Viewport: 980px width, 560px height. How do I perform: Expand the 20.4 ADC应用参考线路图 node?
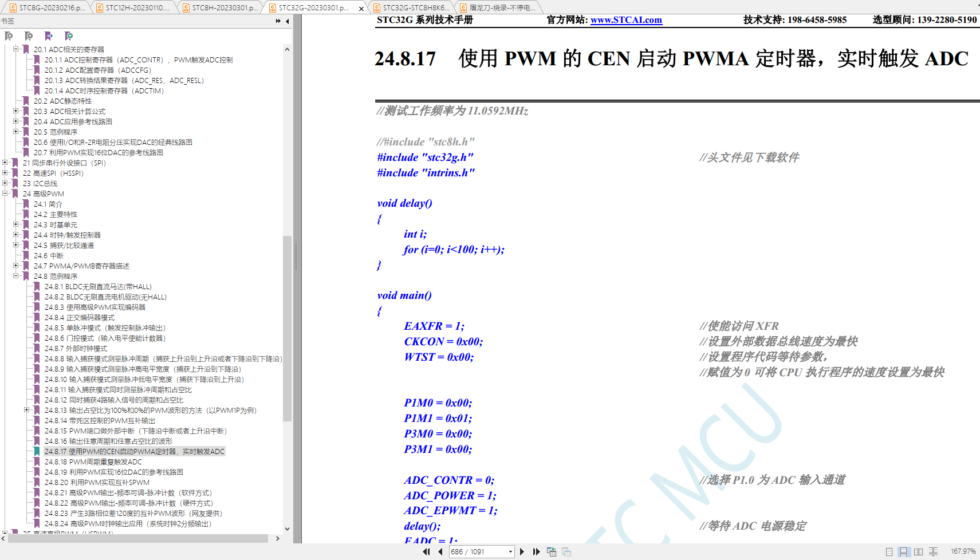click(16, 121)
